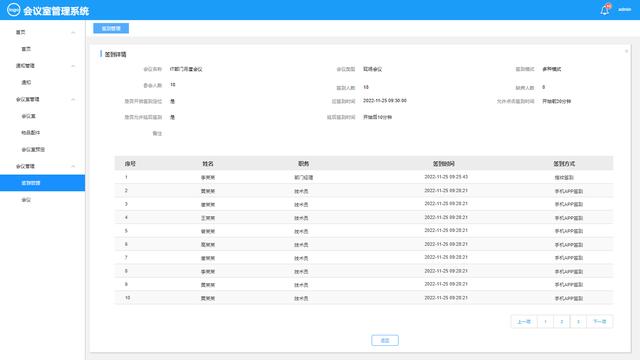The image size is (640, 360).
Task: Collapse the 会议管理 group chevron
Action: coord(73,166)
